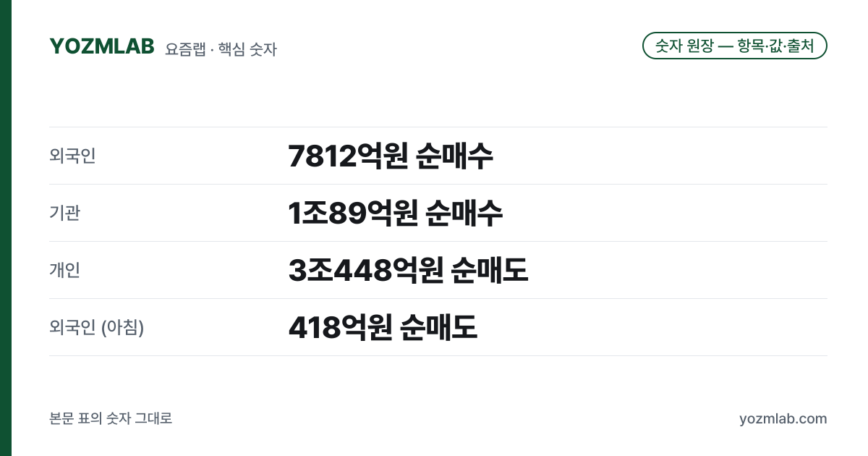Image resolution: width=868 pixels, height=456 pixels.
Task: Select the 기관 row label
Action: pos(64,213)
